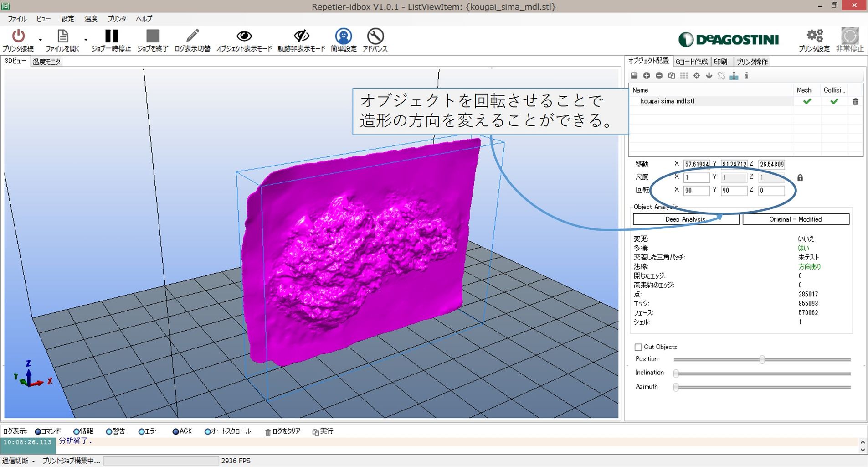Click the 移動 Z input field
Screen dimensions: 868x467
tap(771, 164)
